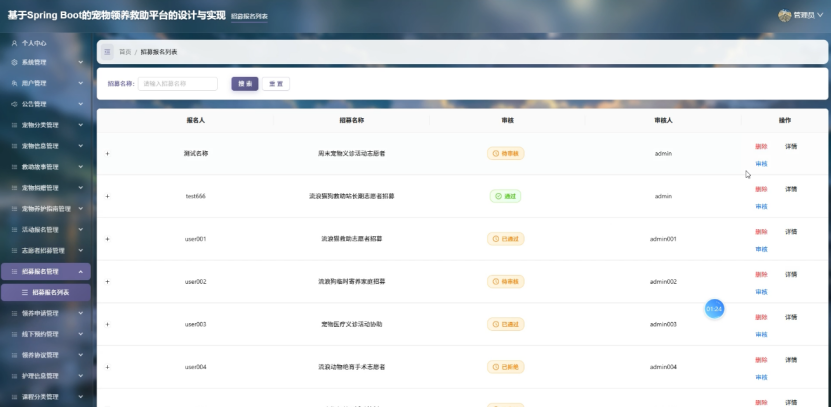Expand the user003 row with its plus

click(x=107, y=324)
